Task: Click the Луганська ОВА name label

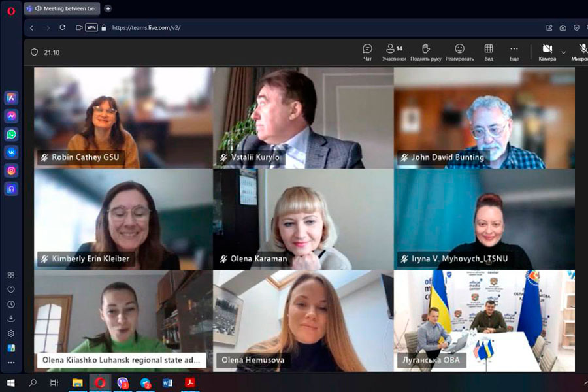Action: pyautogui.click(x=431, y=360)
